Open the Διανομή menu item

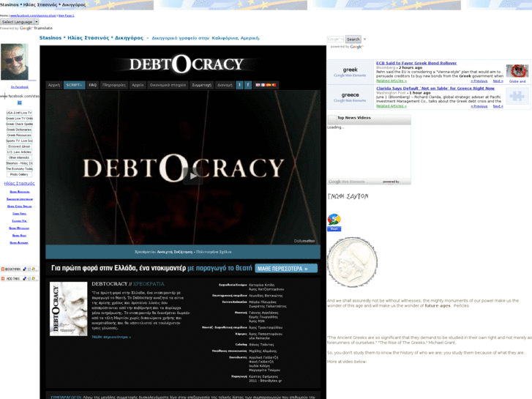pos(225,85)
